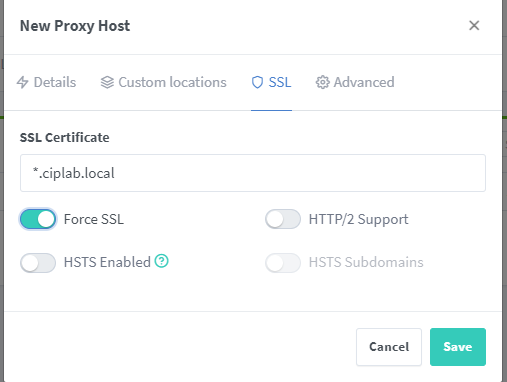
Task: Click the gear icon beside Advanced
Action: tap(322, 82)
